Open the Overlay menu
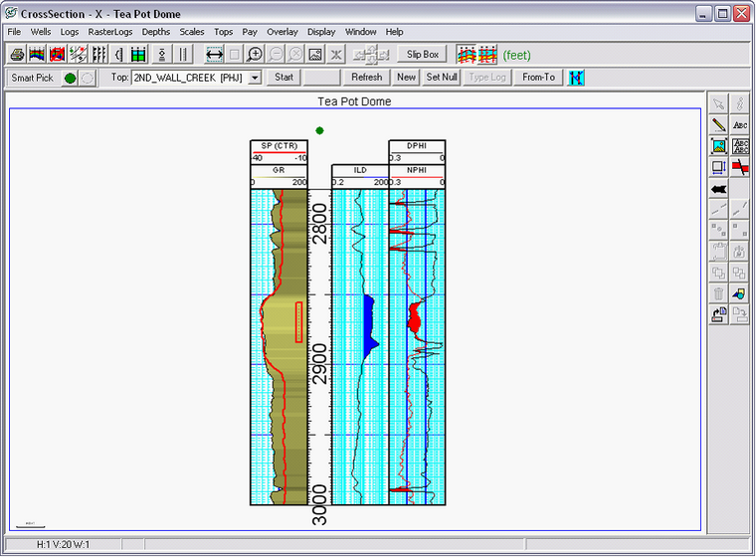This screenshot has width=756, height=557. pos(282,32)
